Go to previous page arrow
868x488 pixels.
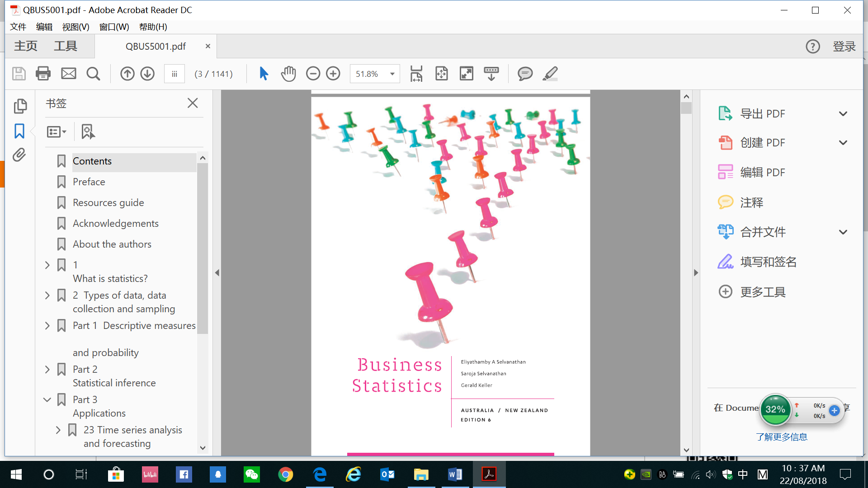pyautogui.click(x=127, y=73)
